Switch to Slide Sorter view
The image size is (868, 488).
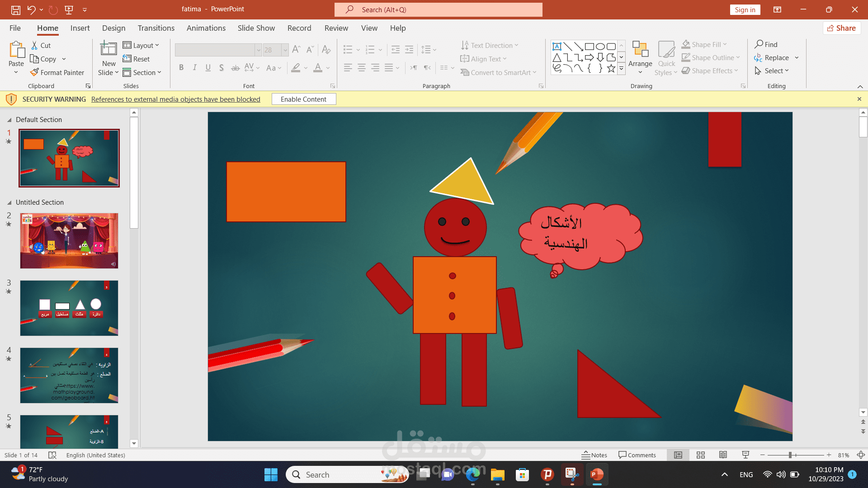pos(701,455)
